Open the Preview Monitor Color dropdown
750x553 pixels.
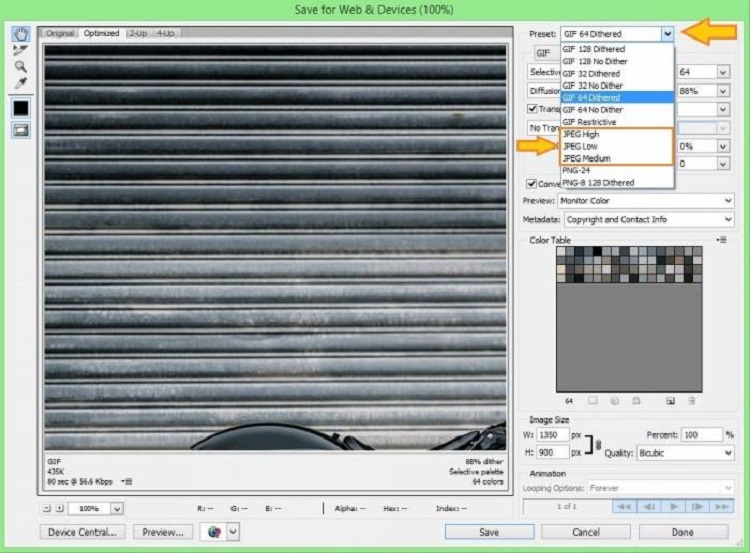(x=645, y=201)
